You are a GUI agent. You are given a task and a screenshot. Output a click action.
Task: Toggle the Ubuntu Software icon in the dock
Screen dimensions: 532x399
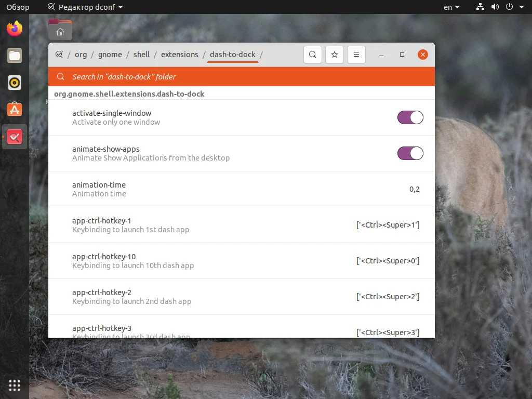pos(14,110)
